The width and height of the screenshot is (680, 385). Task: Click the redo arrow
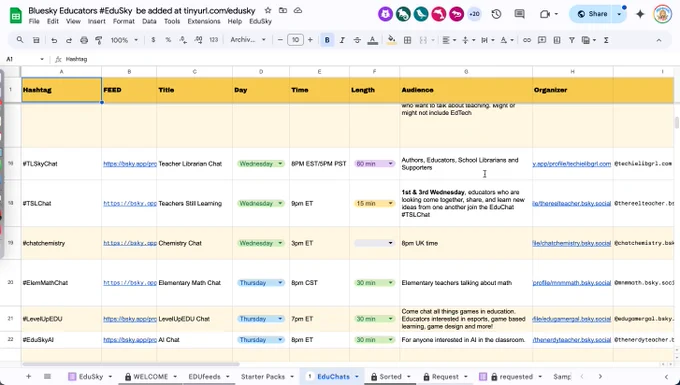point(69,40)
